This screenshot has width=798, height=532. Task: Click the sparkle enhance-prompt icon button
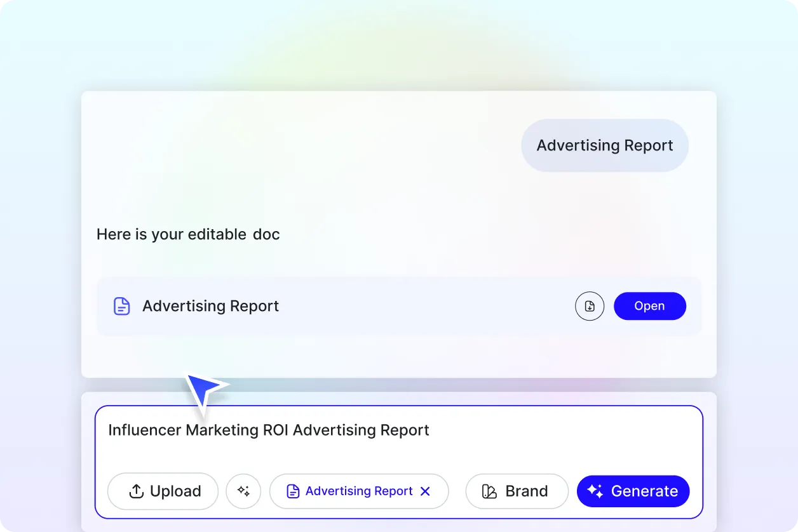coord(243,491)
